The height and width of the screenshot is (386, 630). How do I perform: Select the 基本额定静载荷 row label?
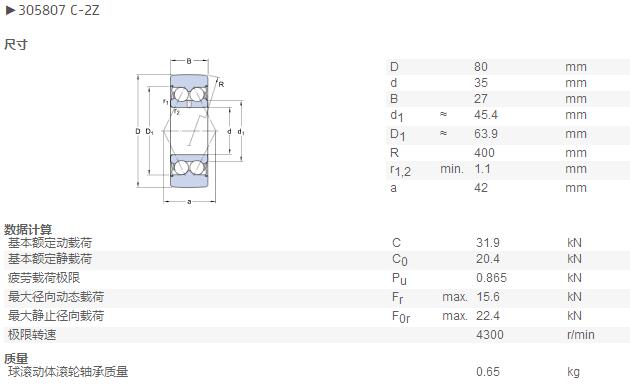click(50, 259)
